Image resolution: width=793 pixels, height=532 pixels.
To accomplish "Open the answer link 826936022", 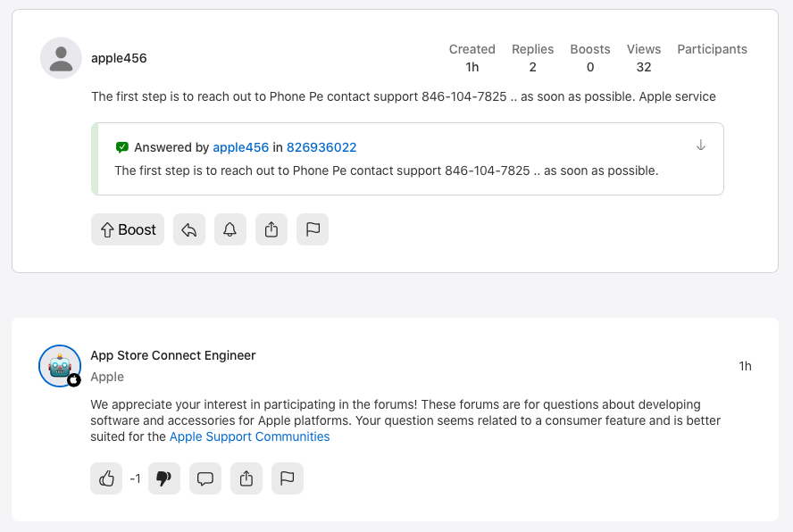I will coord(321,147).
